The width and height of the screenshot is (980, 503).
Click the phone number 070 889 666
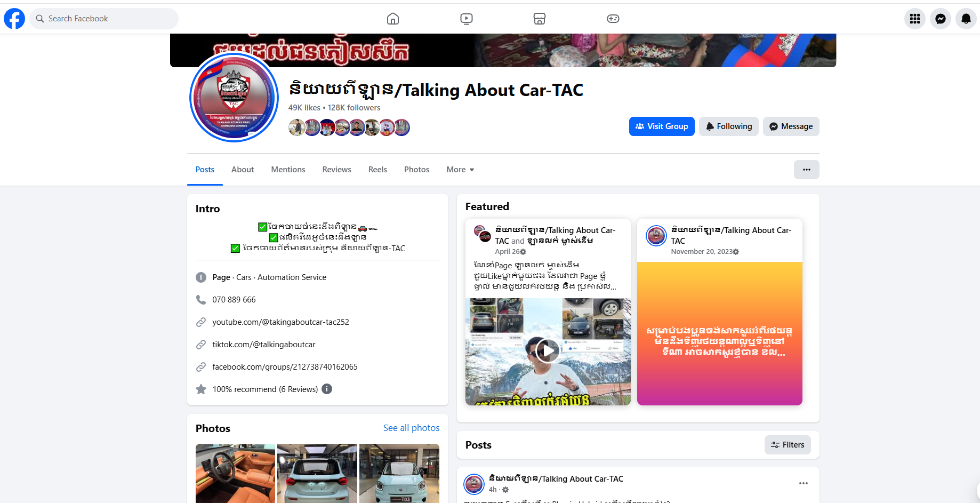(234, 300)
